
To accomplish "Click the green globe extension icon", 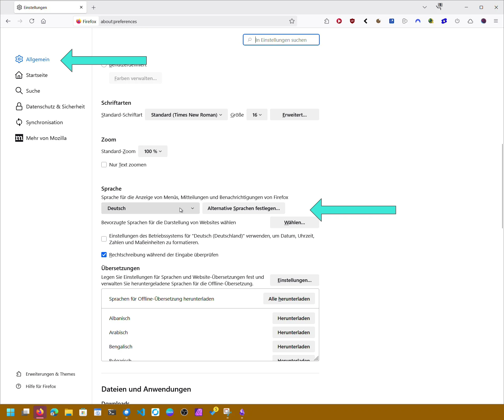I will (x=431, y=21).
